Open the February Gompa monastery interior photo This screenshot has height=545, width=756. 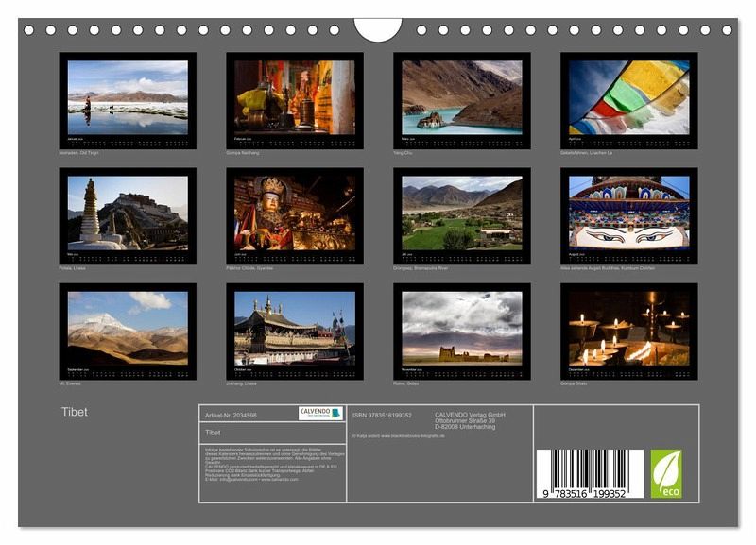tap(294, 98)
